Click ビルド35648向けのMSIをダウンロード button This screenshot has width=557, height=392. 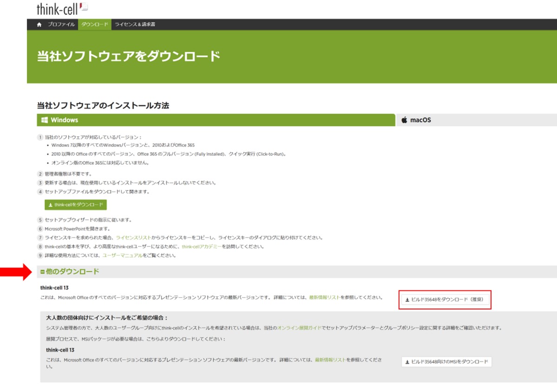(x=446, y=362)
